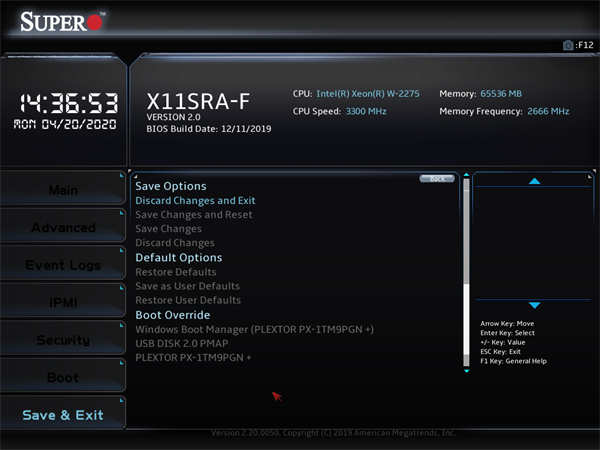Click the Default Options heading

[179, 258]
